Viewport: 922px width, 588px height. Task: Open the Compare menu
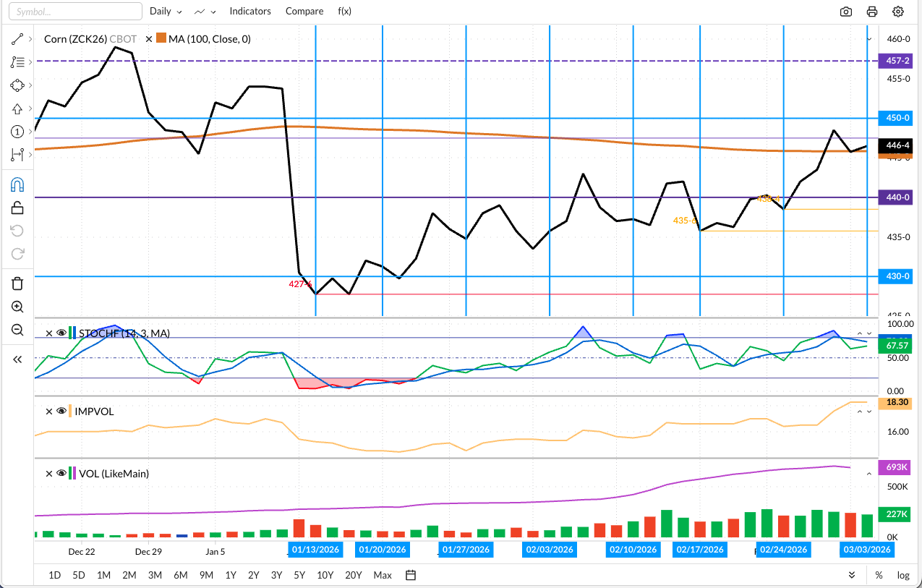tap(304, 12)
